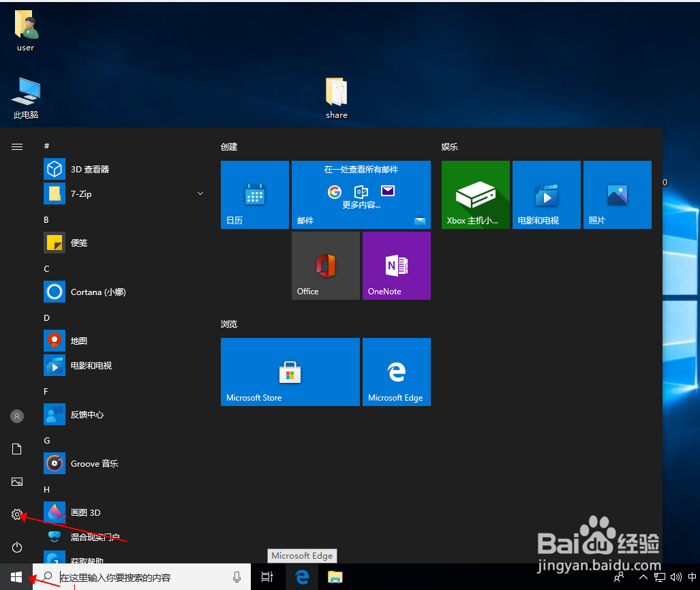Open the 电影和电视 tile
700x590 pixels.
[547, 195]
